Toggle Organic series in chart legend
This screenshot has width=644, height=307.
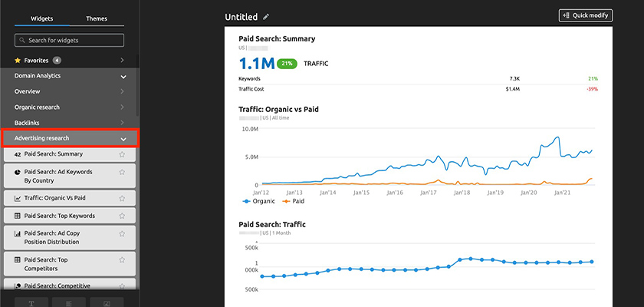(260, 201)
